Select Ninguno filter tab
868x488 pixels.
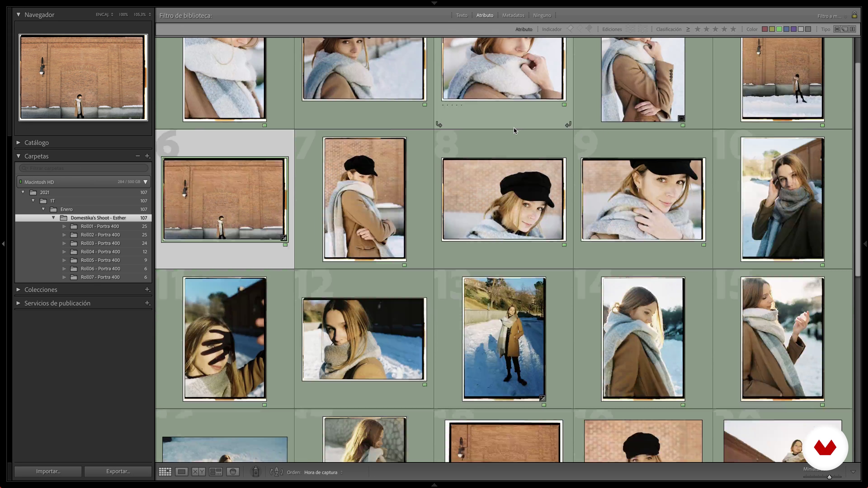click(542, 16)
